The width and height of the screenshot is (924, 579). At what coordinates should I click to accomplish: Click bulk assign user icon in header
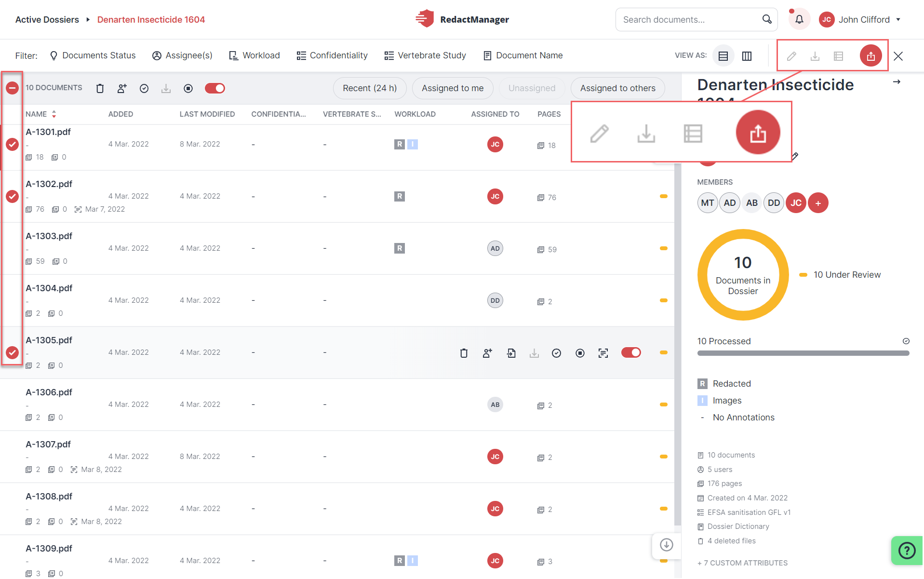pos(122,88)
